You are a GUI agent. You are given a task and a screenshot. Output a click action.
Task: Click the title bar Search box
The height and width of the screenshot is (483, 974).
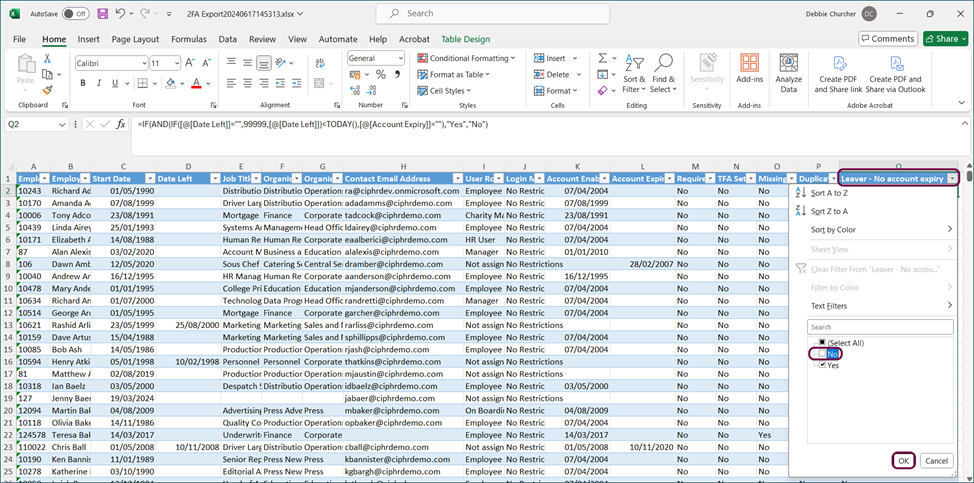click(493, 13)
